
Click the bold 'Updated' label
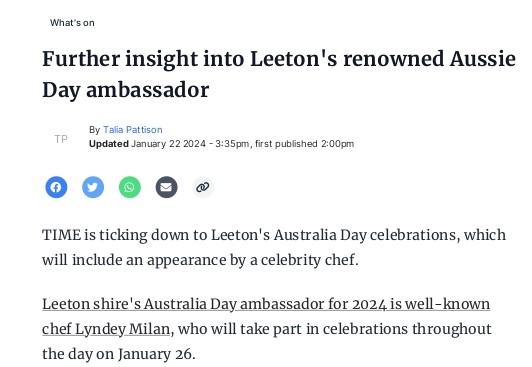[x=109, y=144]
